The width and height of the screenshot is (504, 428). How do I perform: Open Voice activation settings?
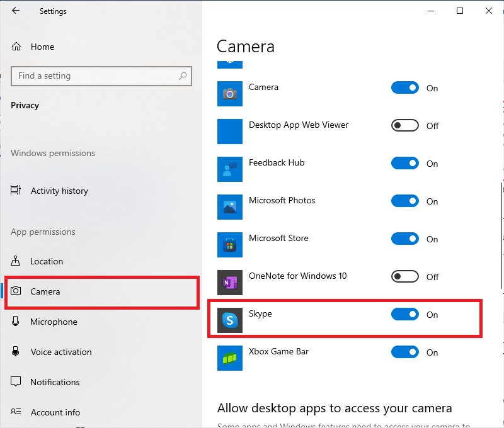[60, 352]
